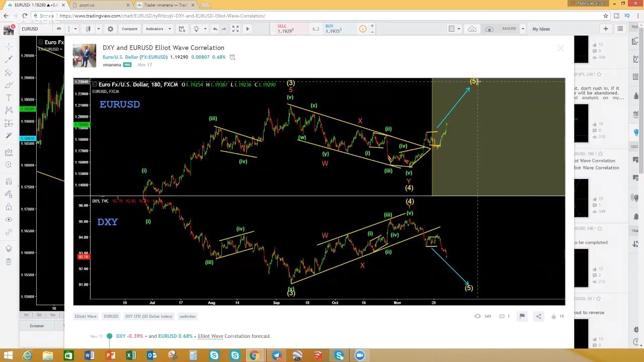
Task: Open the list view menu icon
Action: [x=620, y=29]
